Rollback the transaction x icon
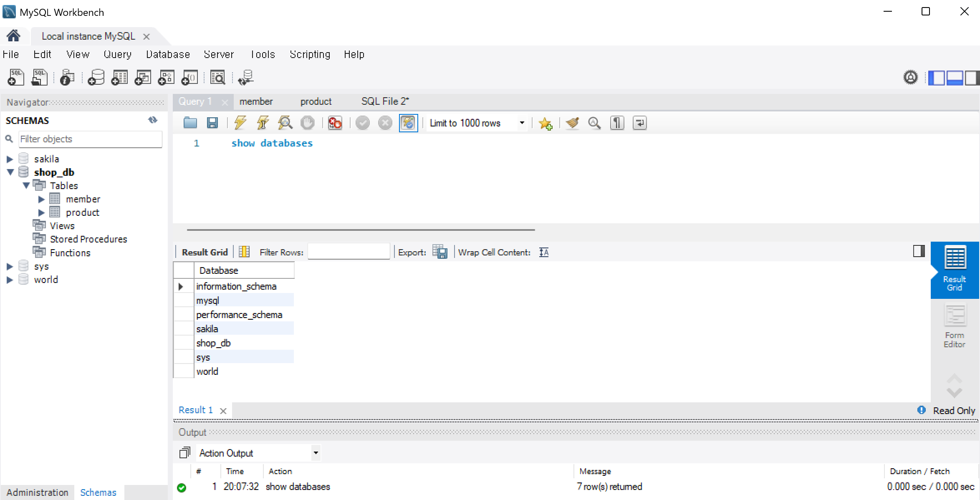The width and height of the screenshot is (980, 500). 385,123
